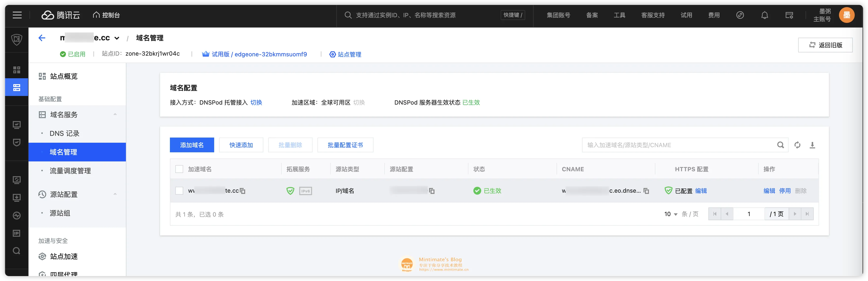Open the orange account avatar
This screenshot has width=868, height=281.
coord(846,15)
